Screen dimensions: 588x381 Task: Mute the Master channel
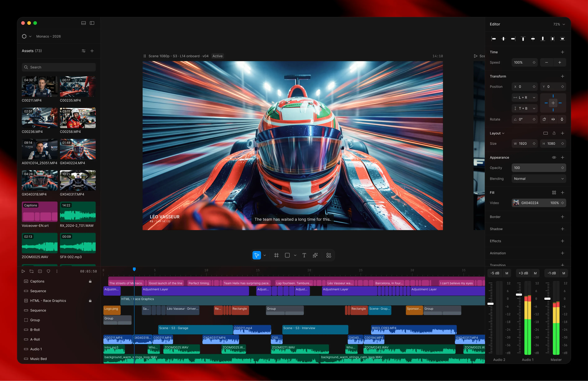[563, 273]
